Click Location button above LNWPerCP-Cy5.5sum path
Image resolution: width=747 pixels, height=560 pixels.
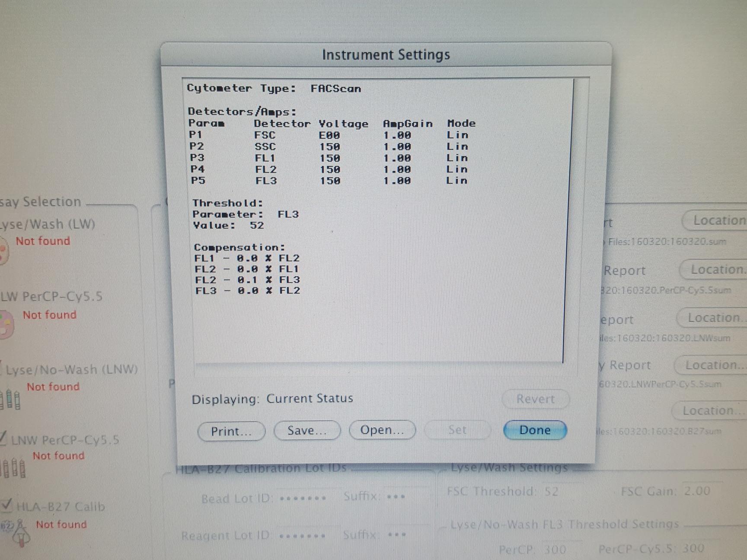[710, 366]
